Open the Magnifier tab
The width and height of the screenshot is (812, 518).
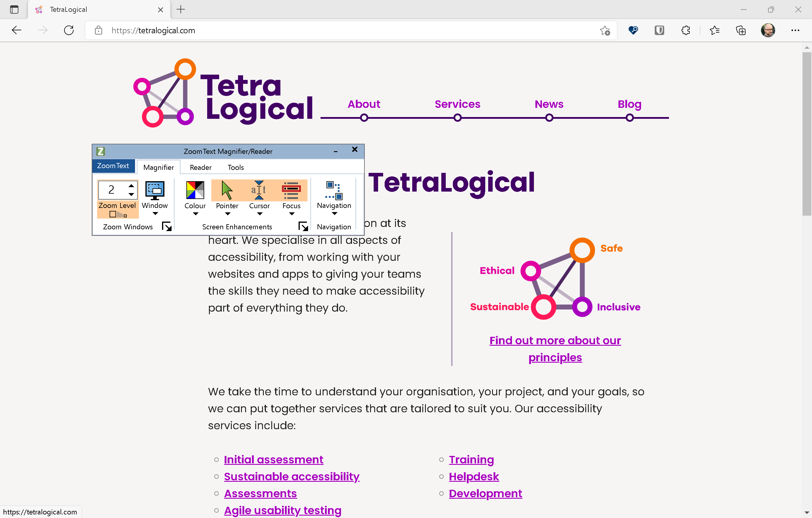tap(157, 167)
